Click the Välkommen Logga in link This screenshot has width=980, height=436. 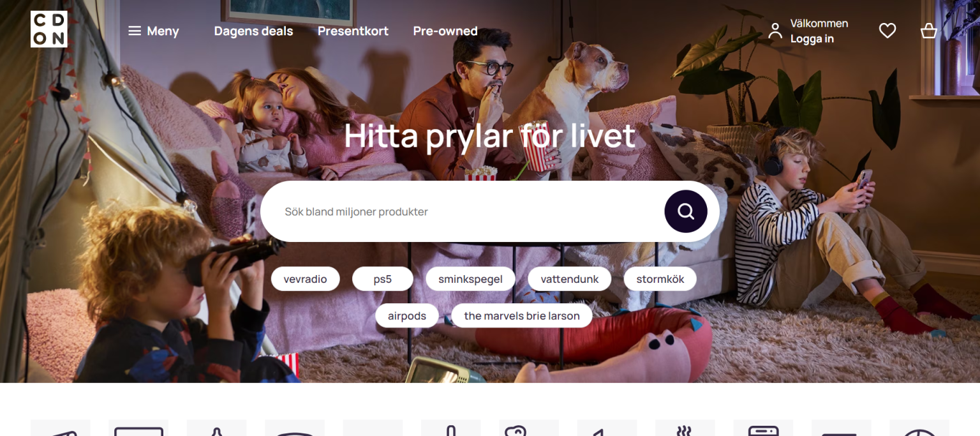(x=819, y=31)
